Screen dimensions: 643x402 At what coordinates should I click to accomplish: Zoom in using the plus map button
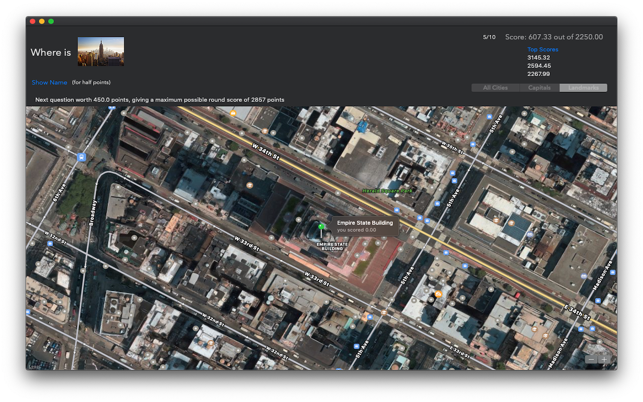pos(603,359)
